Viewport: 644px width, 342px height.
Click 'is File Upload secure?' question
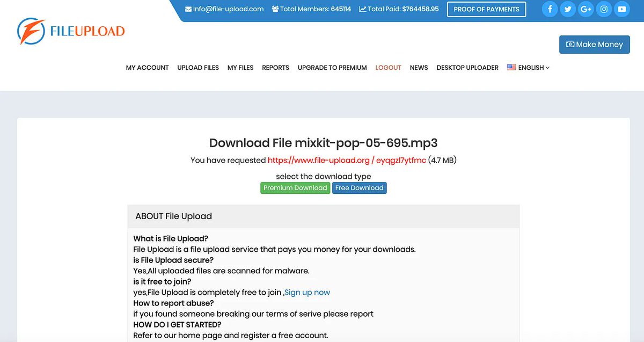tap(173, 260)
